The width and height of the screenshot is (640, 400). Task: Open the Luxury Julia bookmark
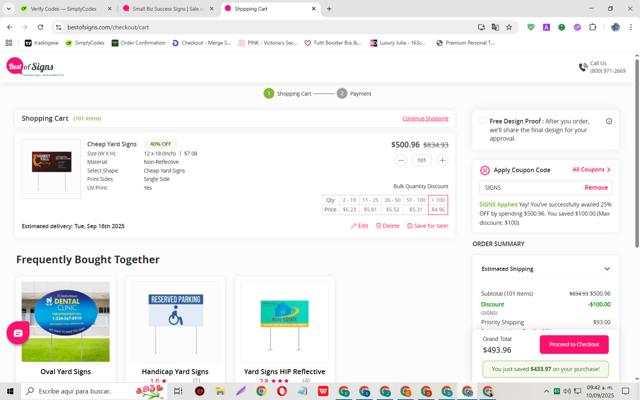pyautogui.click(x=398, y=42)
